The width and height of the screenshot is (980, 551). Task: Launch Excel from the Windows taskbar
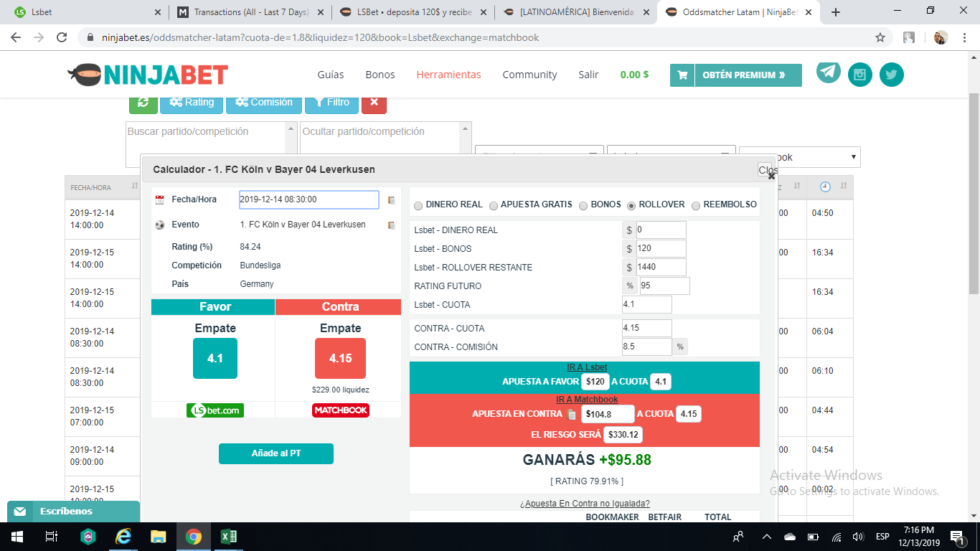pyautogui.click(x=229, y=537)
